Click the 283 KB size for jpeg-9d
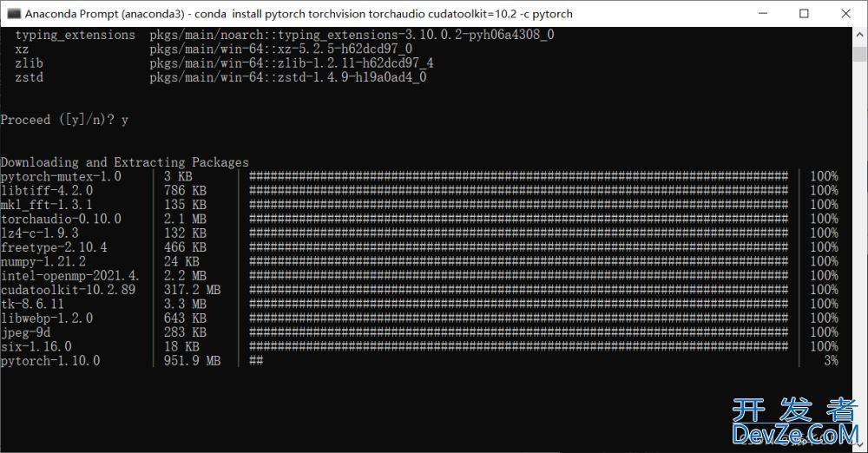The image size is (868, 453). [185, 332]
